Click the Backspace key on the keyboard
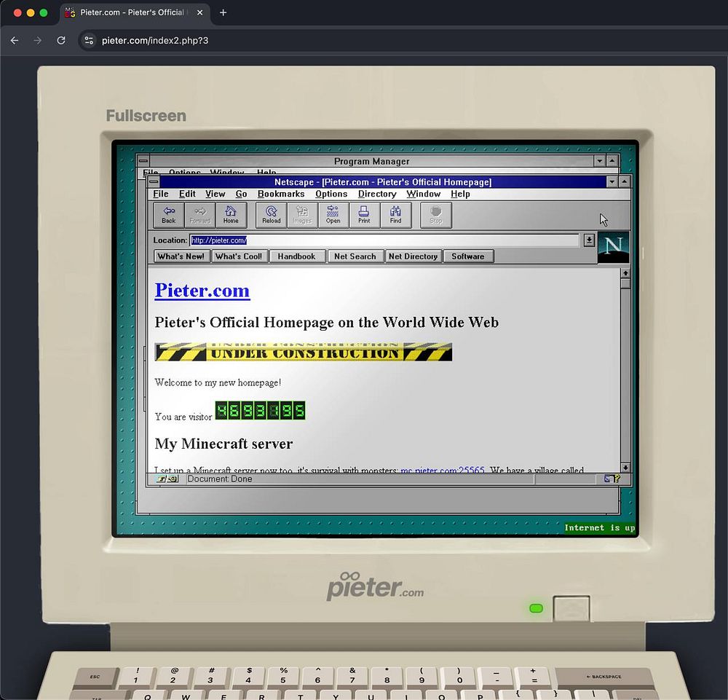Image resolution: width=728 pixels, height=700 pixels. coord(606,677)
